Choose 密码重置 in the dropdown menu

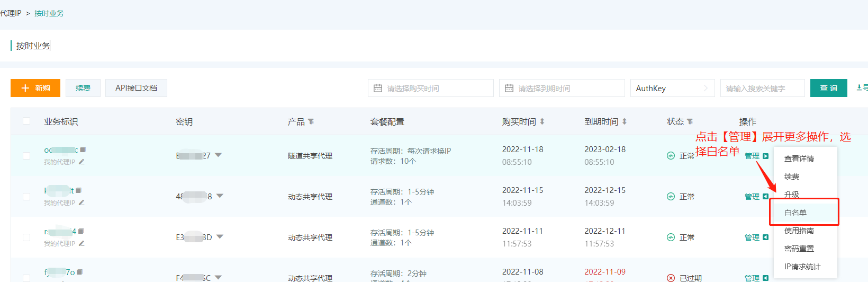799,249
